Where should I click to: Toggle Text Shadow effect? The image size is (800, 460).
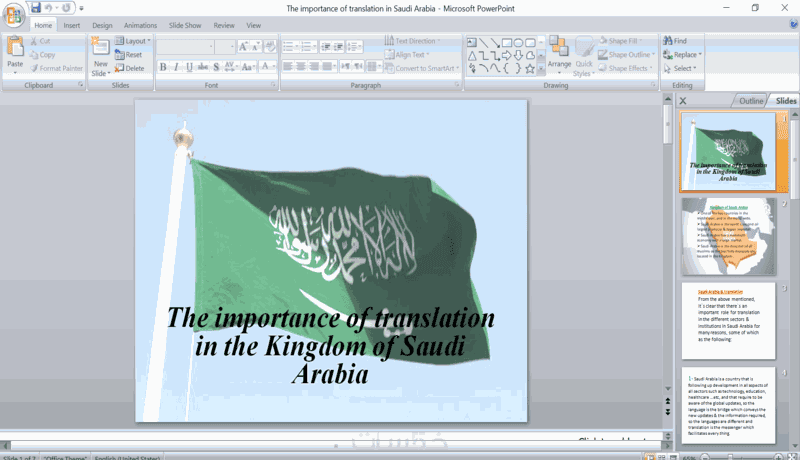point(216,67)
